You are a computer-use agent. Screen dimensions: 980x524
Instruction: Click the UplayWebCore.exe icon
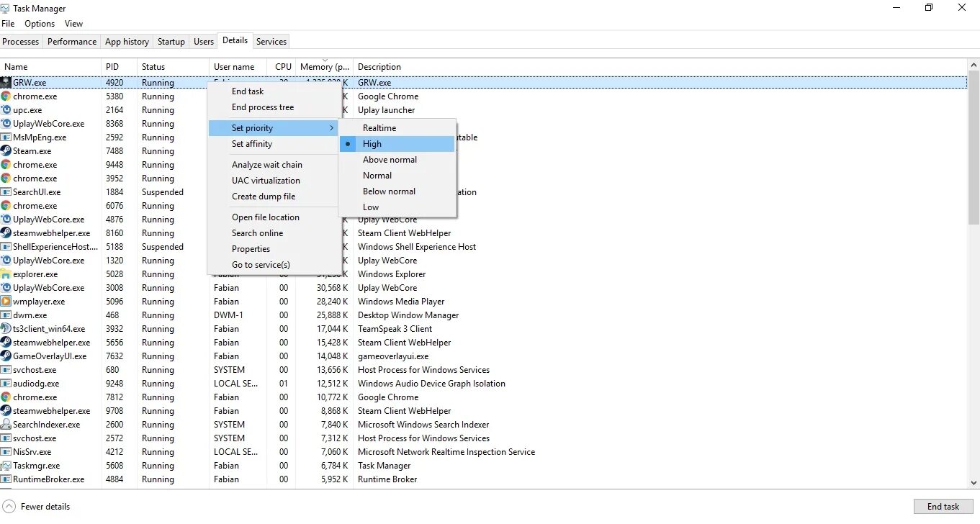point(7,123)
